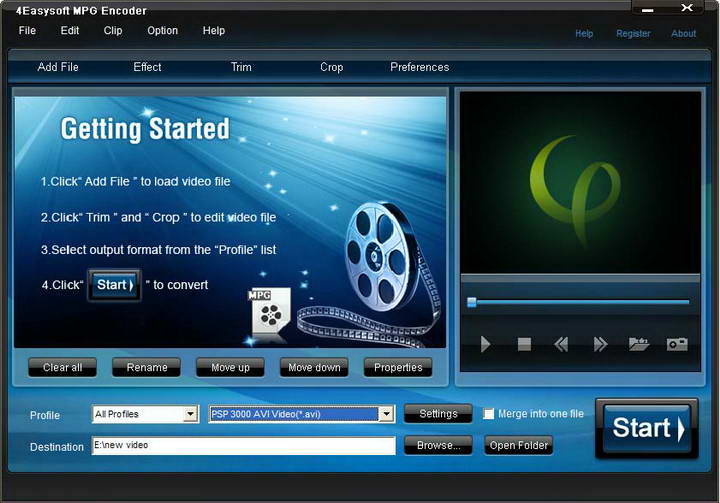Click the middle of the preview progress track

click(579, 302)
